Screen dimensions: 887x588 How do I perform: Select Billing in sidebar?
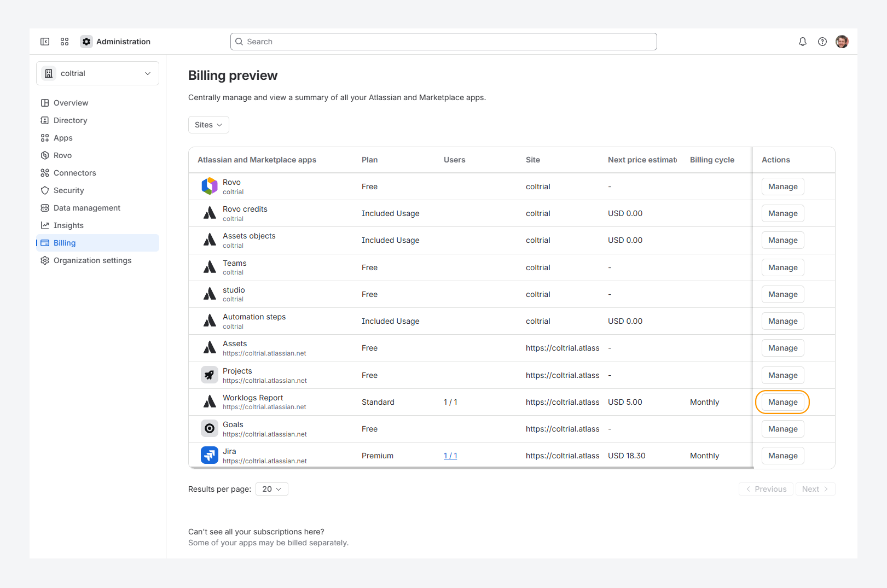97,243
